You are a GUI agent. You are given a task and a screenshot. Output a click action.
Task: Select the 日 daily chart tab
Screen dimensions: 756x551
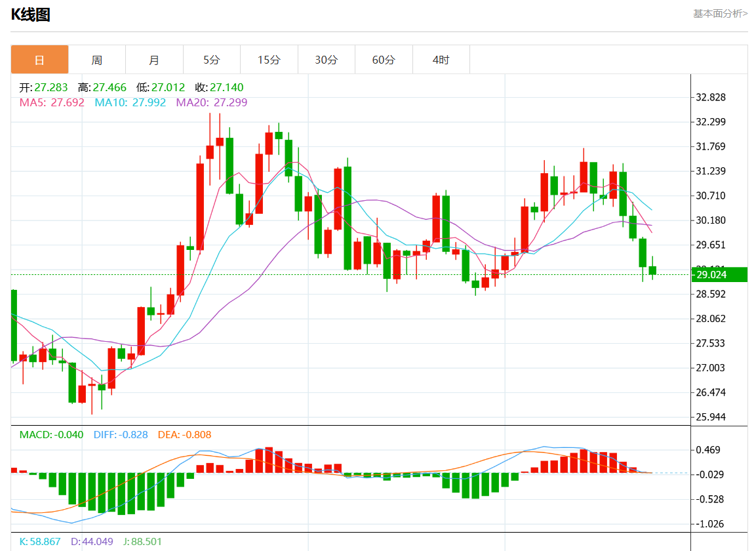(x=39, y=60)
